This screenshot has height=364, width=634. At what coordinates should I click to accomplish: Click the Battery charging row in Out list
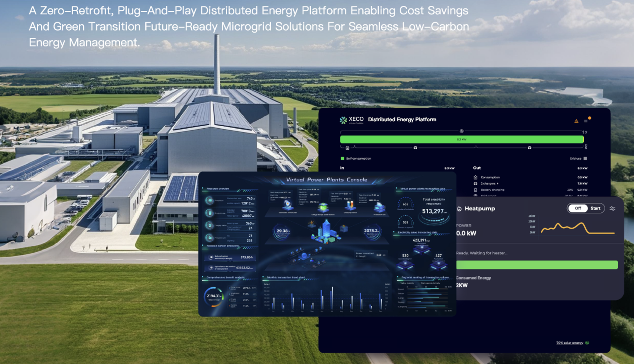492,190
